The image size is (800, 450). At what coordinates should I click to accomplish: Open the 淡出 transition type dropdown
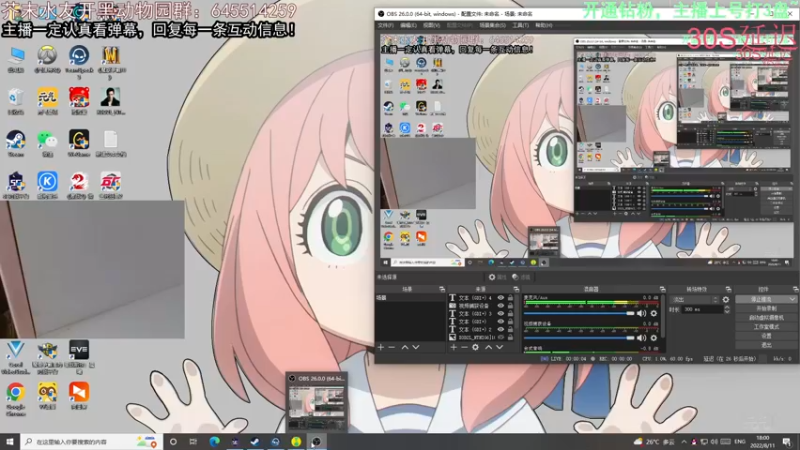click(694, 299)
